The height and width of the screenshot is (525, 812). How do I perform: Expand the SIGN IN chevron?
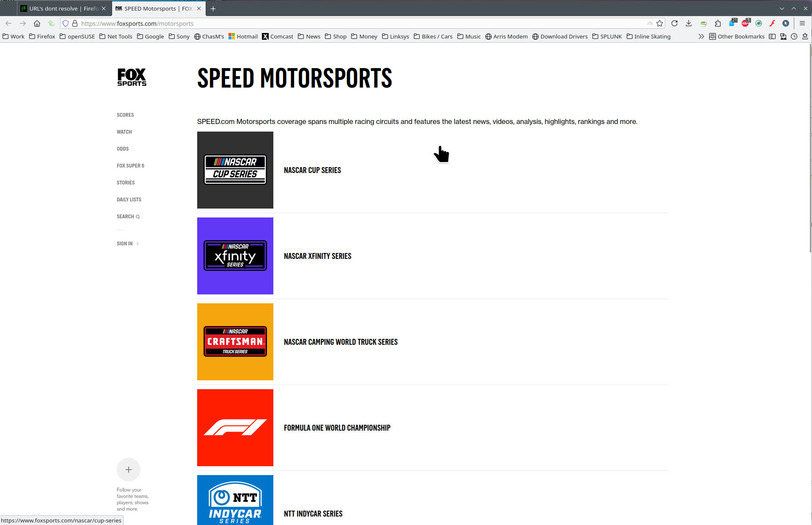[x=138, y=244]
